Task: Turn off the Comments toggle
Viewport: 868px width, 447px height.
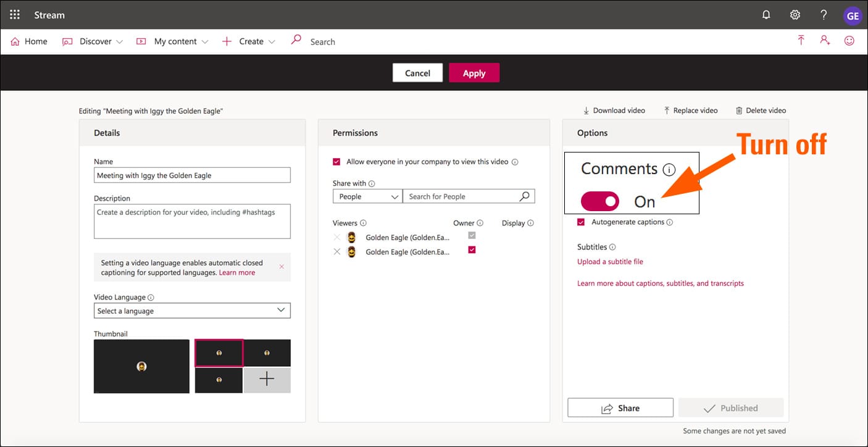Action: tap(599, 201)
